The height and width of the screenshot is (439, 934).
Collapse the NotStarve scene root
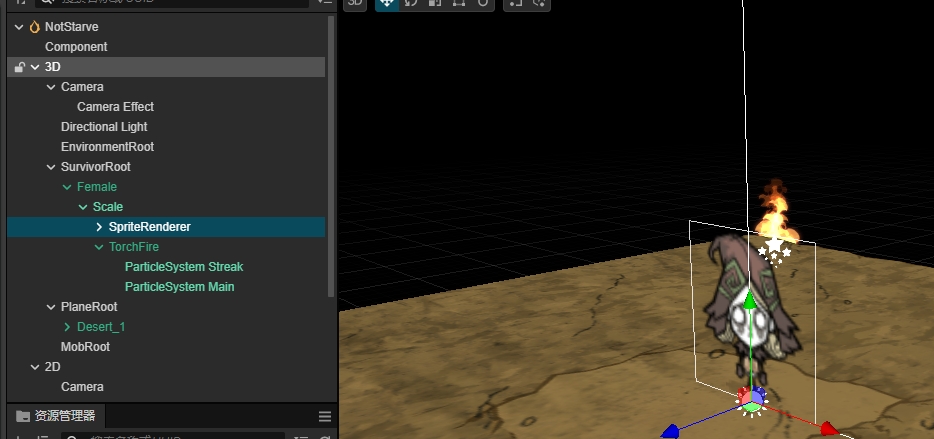[x=19, y=27]
